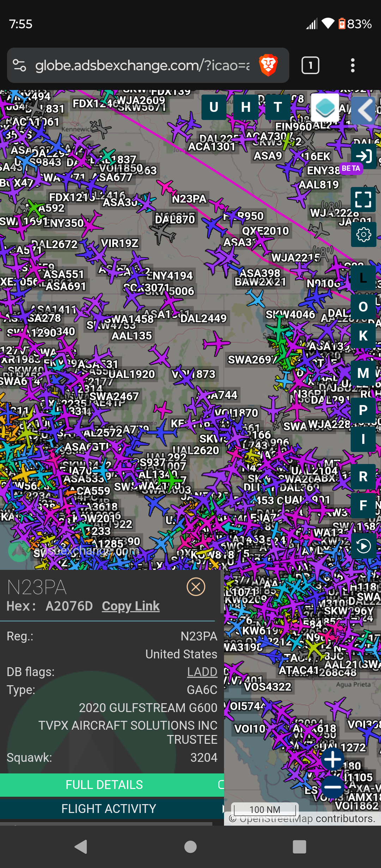Toggle the F map option button

pyautogui.click(x=363, y=506)
